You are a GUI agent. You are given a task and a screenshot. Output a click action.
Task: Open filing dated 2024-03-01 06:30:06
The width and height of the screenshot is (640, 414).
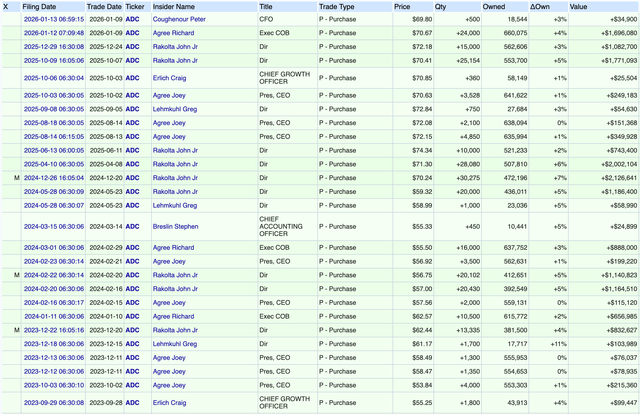(x=54, y=248)
